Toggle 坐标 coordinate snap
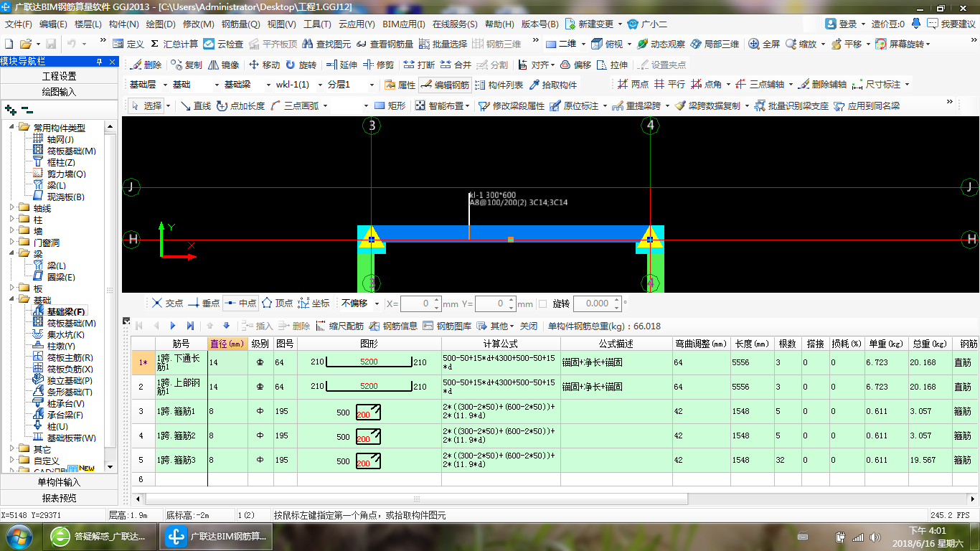The height and width of the screenshot is (551, 980). click(x=314, y=303)
